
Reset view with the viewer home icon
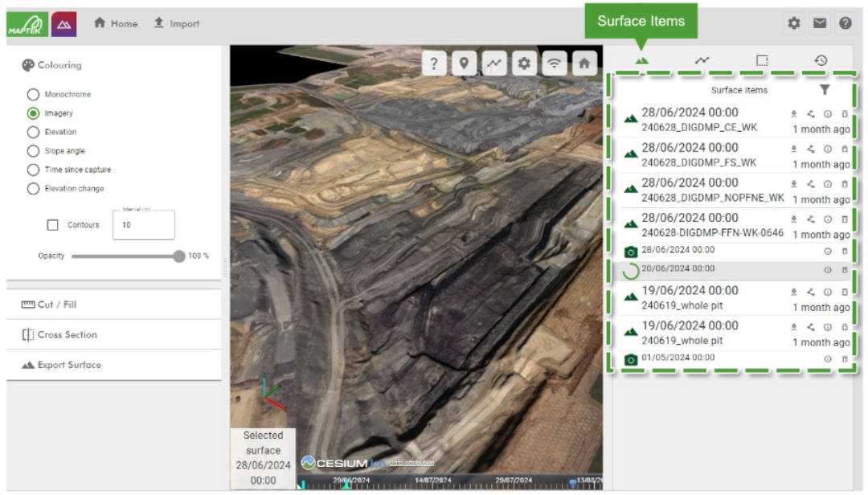584,63
